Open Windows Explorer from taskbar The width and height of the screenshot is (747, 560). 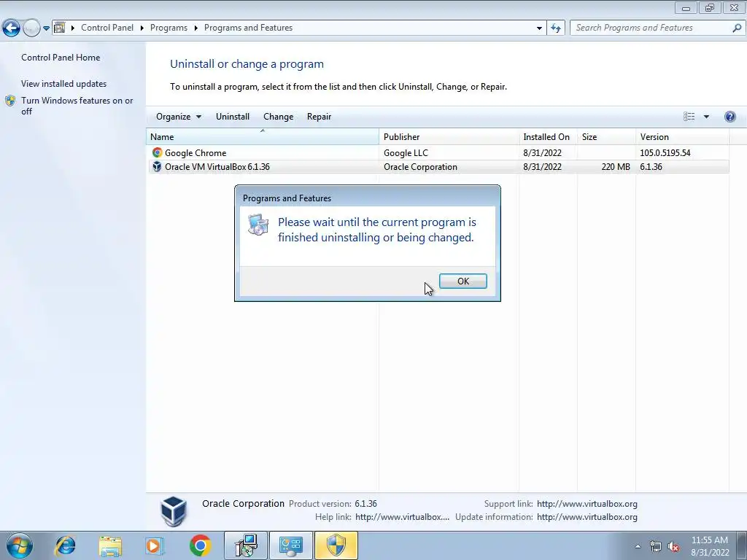pos(111,545)
